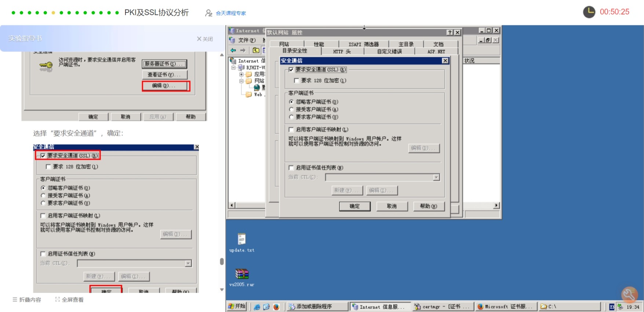Switch to 添加或删除程序 taskbar window

tap(318, 307)
